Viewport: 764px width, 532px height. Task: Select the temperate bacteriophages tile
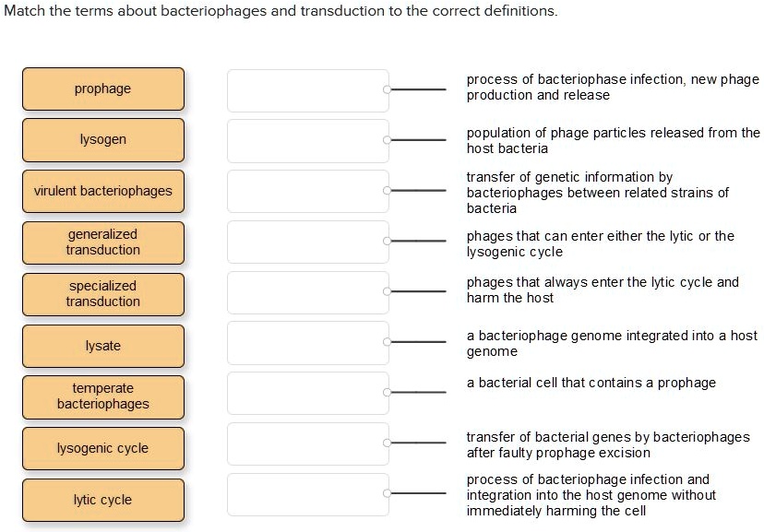coord(102,396)
